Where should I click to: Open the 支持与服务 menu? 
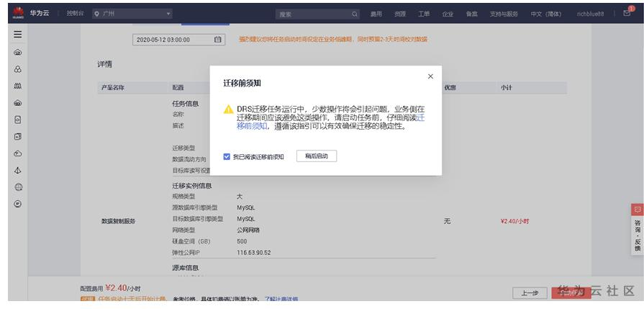(504, 14)
